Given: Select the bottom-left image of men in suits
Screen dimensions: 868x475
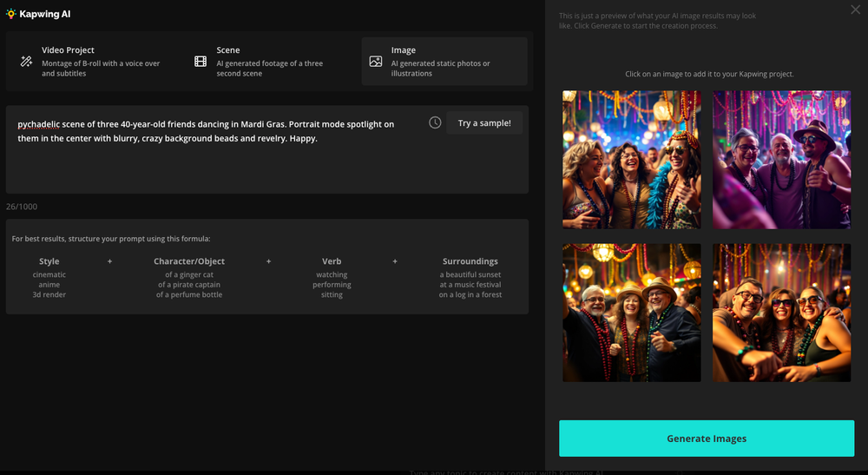Looking at the screenshot, I should (631, 313).
